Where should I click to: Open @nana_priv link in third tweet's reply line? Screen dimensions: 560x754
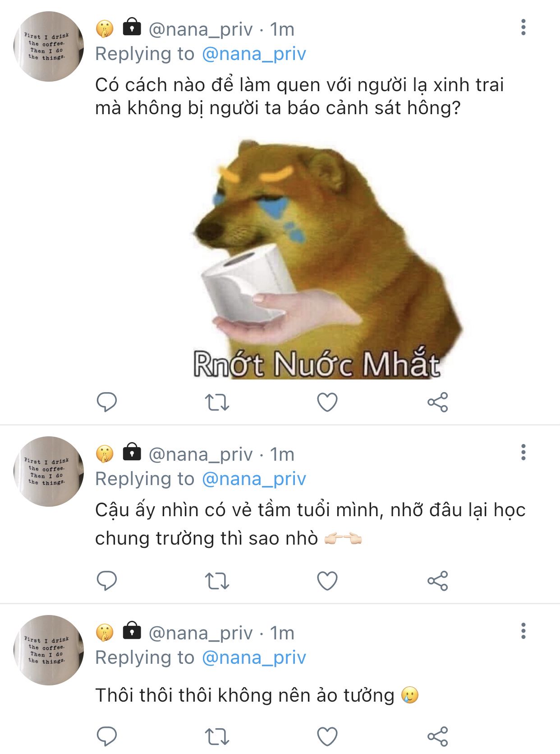(254, 658)
